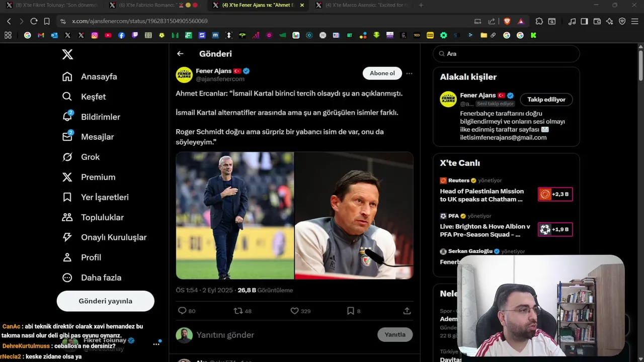Click Takip ediyor button for Fener Ajans

[546, 100]
